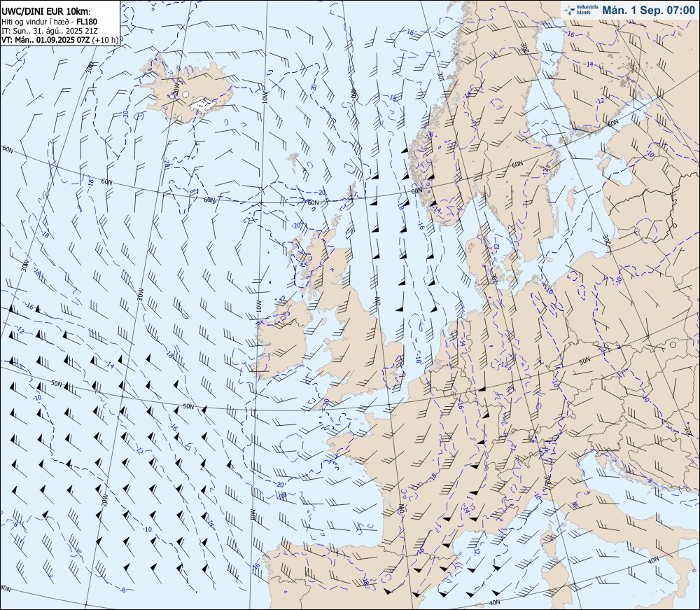Click the 30W label beside the legend box
The height and width of the screenshot is (610, 700).
(90, 67)
